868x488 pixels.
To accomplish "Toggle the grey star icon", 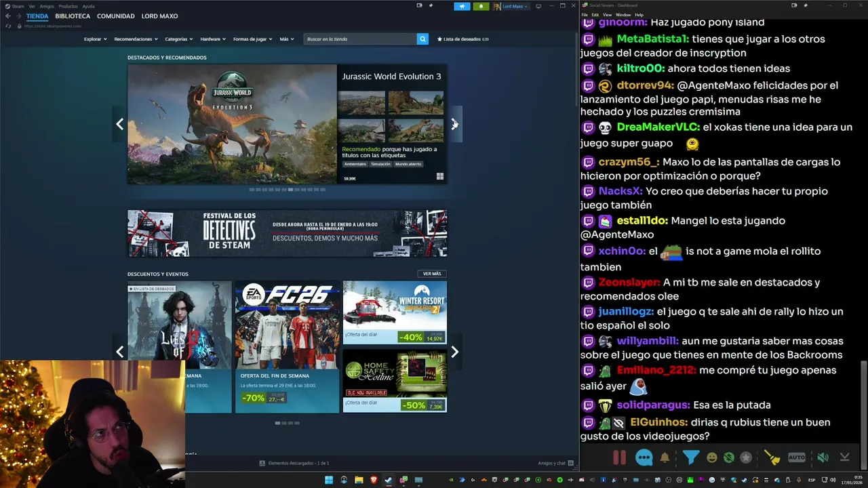I will (x=746, y=457).
